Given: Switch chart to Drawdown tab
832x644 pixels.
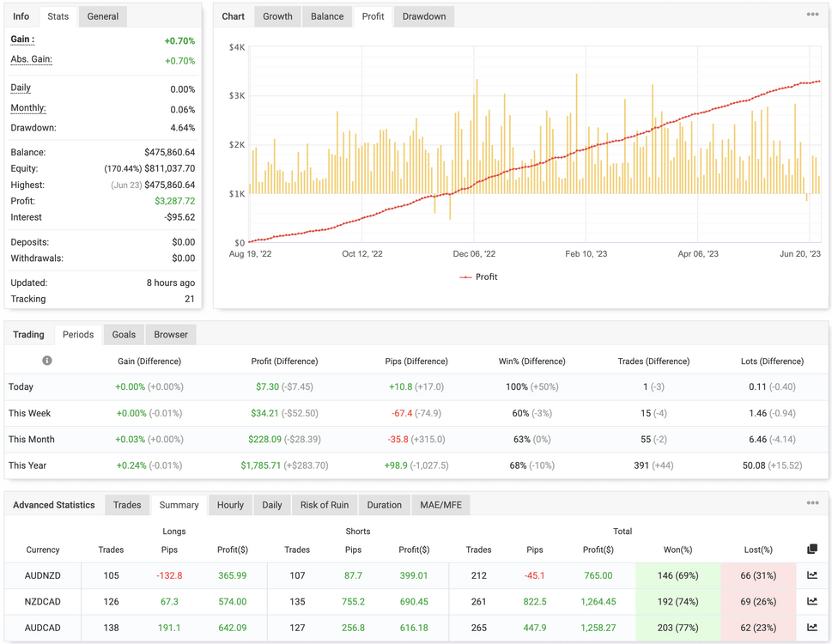Looking at the screenshot, I should (x=424, y=16).
